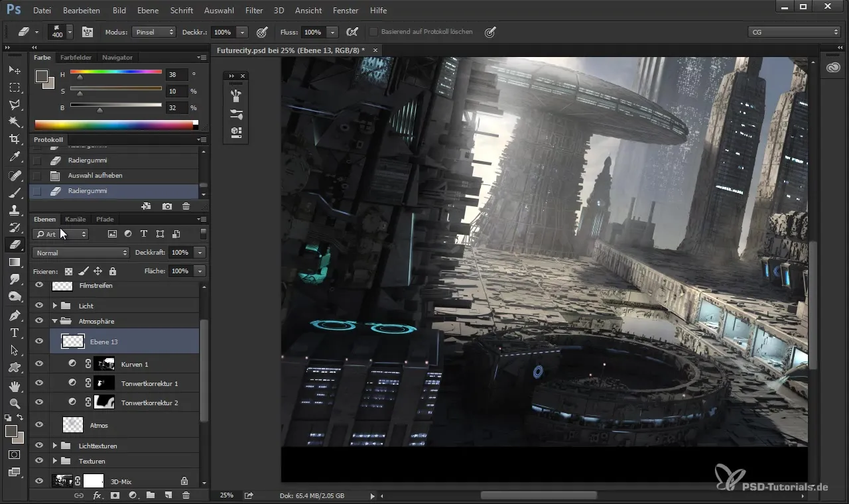Hide the Kurven 1 adjustment layer
This screenshot has width=849, height=504.
[x=39, y=363]
